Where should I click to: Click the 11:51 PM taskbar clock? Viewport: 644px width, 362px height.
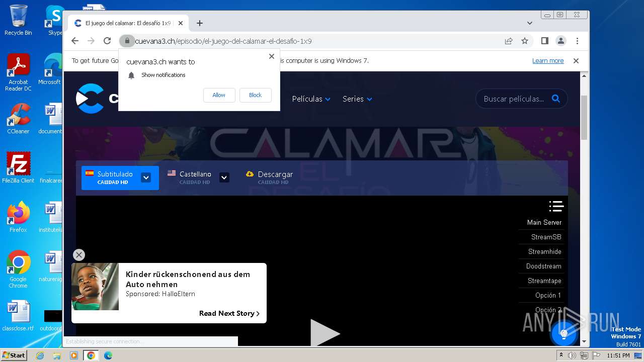tap(618, 355)
